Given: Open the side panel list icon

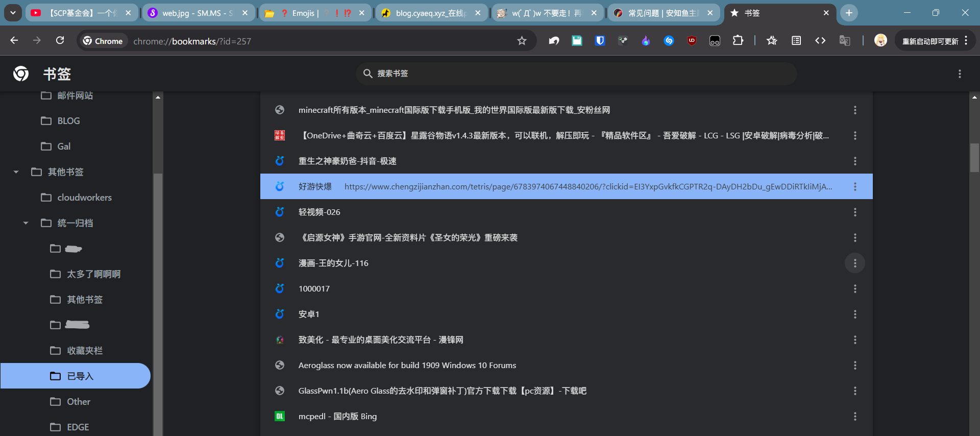Looking at the screenshot, I should (x=796, y=41).
